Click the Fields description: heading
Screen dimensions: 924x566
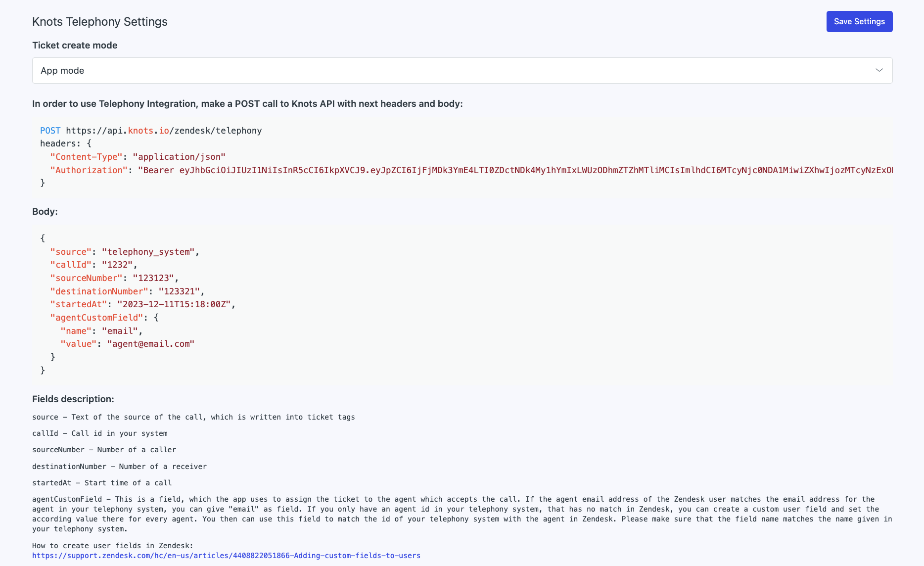coord(73,399)
